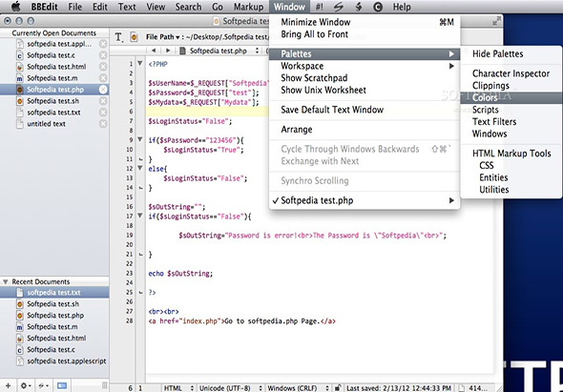Select Show Unix Worksheet
Viewport: 563px width, 392px height.
click(365, 90)
